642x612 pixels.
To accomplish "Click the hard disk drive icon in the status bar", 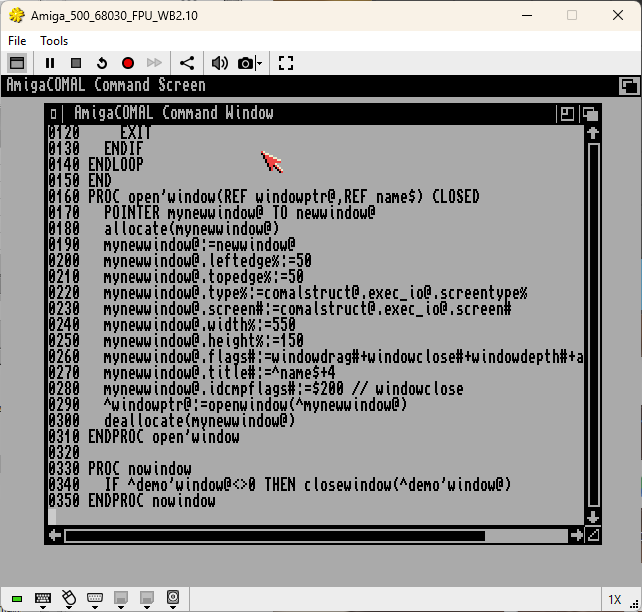I will [173, 599].
